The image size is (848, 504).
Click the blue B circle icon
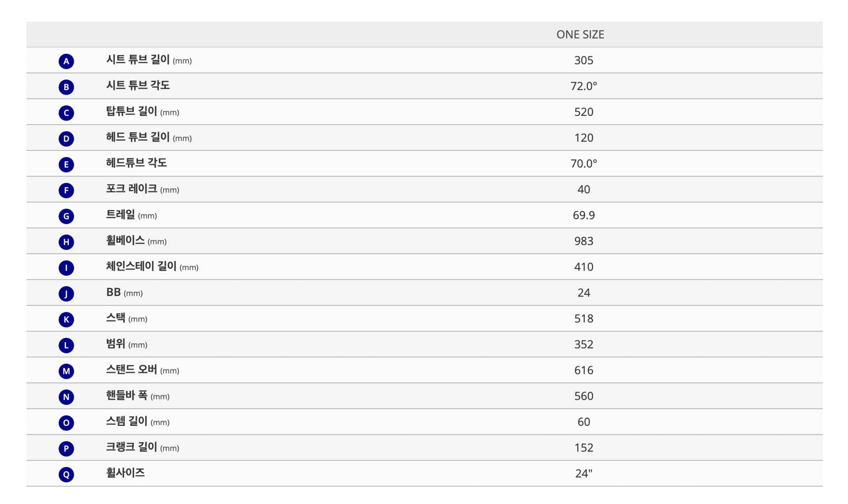66,87
